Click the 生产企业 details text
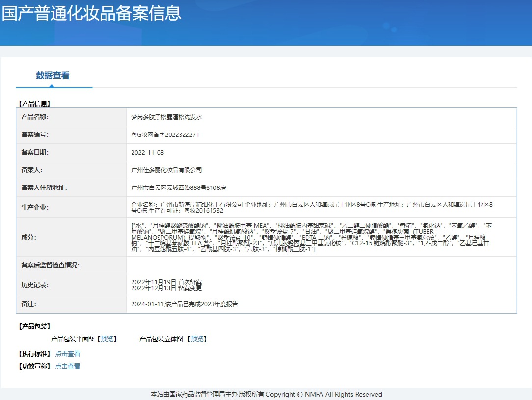This screenshot has height=400, width=532. (x=312, y=207)
